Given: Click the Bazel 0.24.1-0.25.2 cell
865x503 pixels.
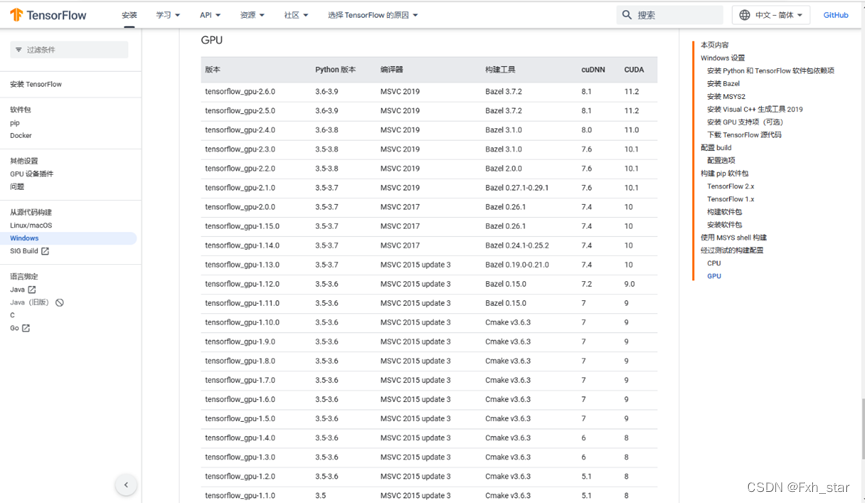Looking at the screenshot, I should click(x=517, y=245).
